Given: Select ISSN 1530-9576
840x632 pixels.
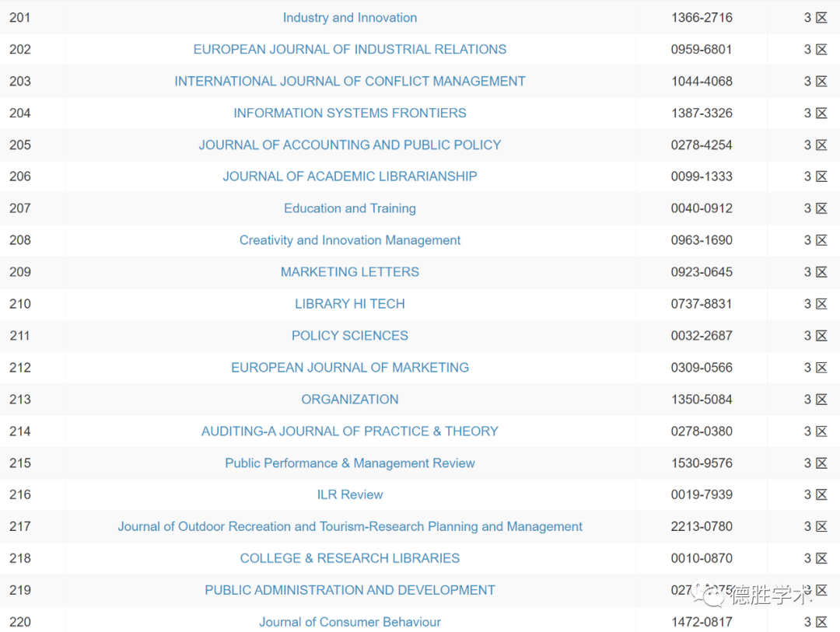Looking at the screenshot, I should click(x=702, y=463).
